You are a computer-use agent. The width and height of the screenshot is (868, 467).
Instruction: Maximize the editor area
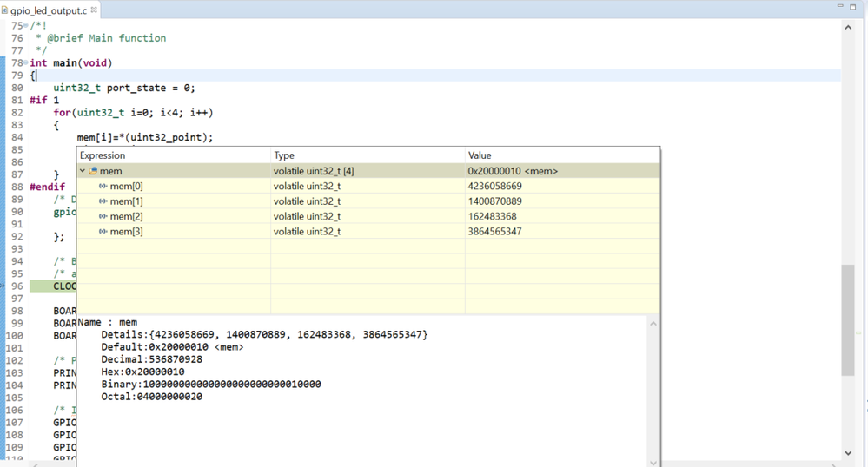coord(853,6)
